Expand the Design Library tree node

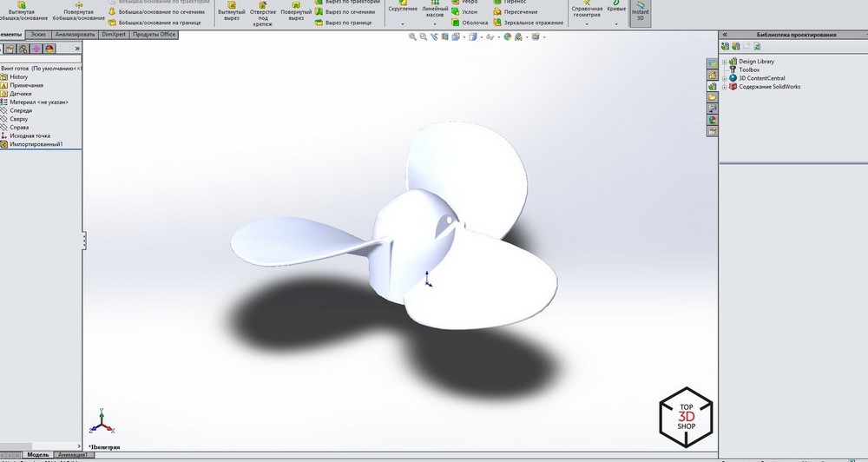coord(724,62)
